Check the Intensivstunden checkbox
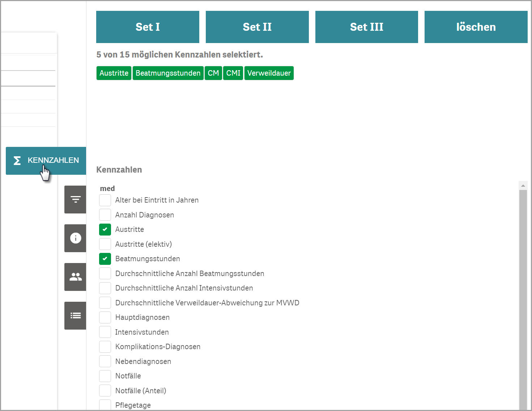 pos(105,332)
